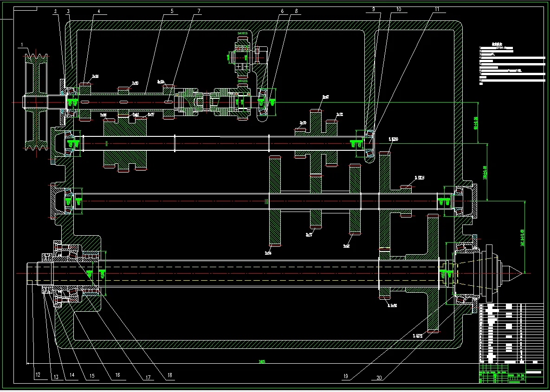This screenshot has width=550, height=392.
Task: Select part number label 20
Action: (379, 378)
